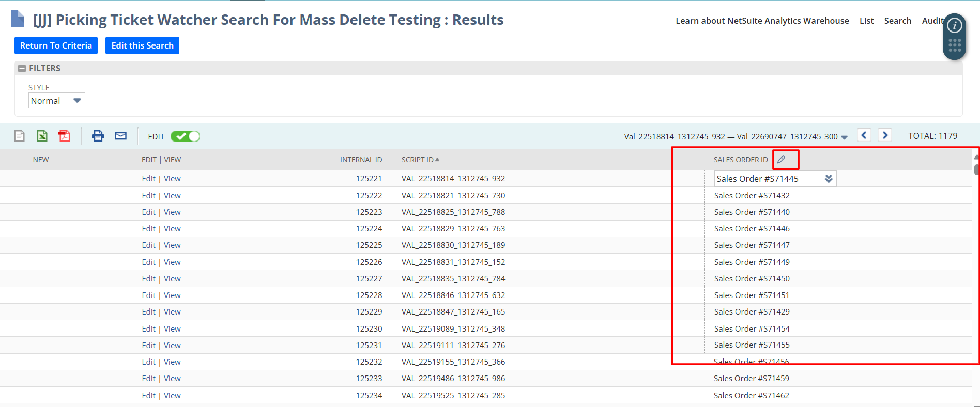
Task: Click Return To Criteria button
Action: (x=56, y=45)
